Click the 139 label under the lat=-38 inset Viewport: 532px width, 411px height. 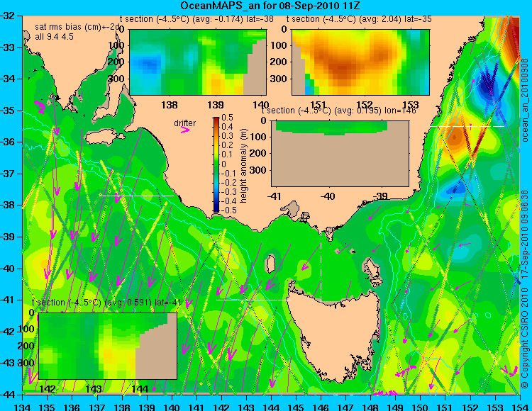pyautogui.click(x=216, y=105)
